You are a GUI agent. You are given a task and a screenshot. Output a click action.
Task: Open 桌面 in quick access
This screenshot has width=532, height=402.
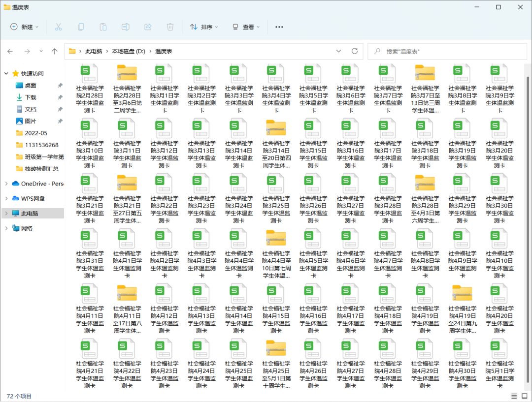31,86
